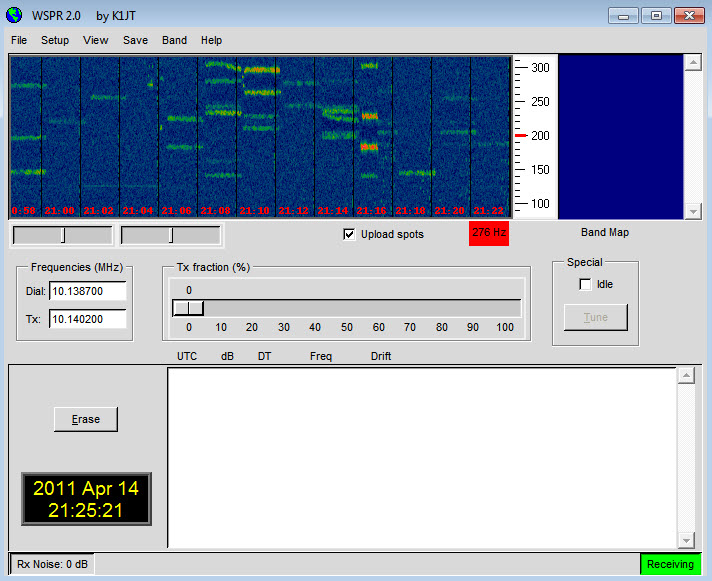This screenshot has height=581, width=712.
Task: Click the up arrow of decode list scrollbar
Action: pos(686,376)
